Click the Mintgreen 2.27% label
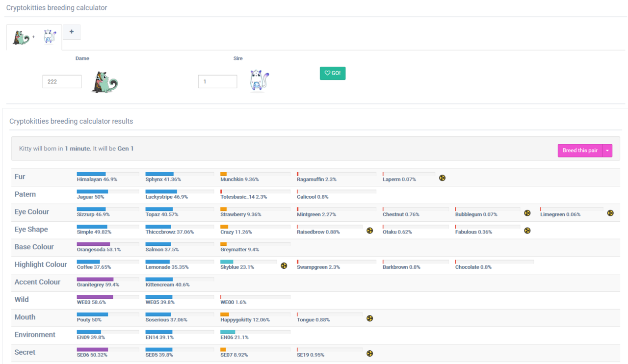The height and width of the screenshot is (364, 628). [316, 215]
